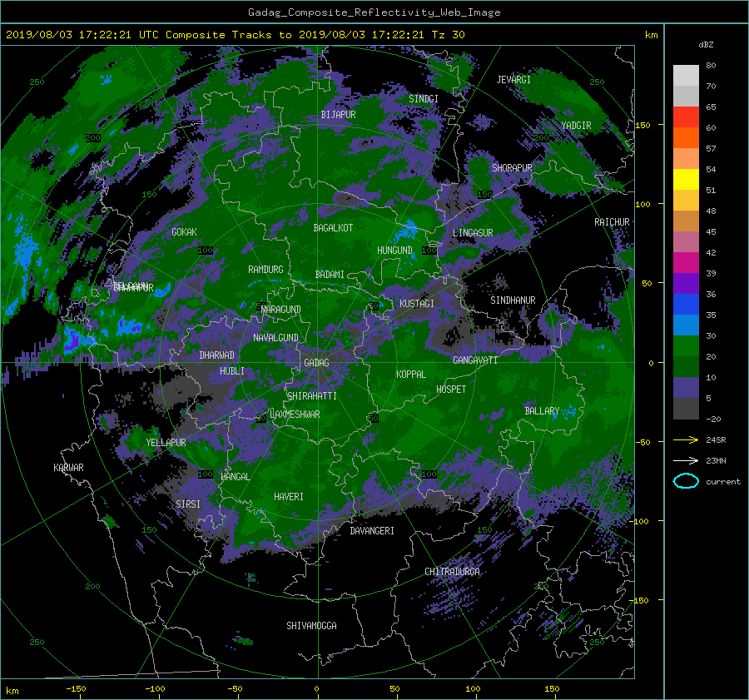
Task: Click the SHIVAMOGGA city label
Action: click(311, 626)
